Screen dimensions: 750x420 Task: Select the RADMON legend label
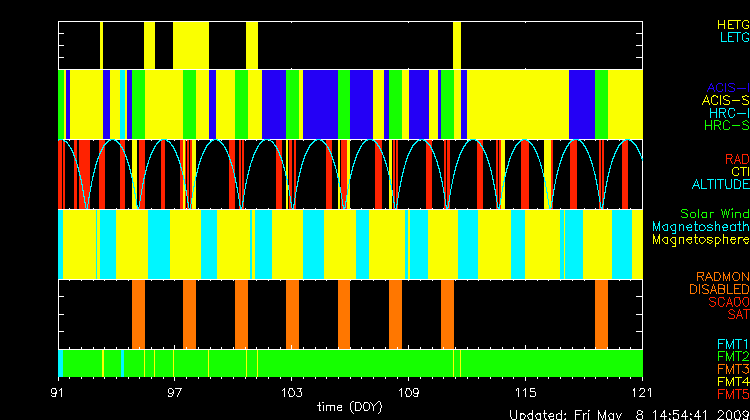[x=723, y=276]
